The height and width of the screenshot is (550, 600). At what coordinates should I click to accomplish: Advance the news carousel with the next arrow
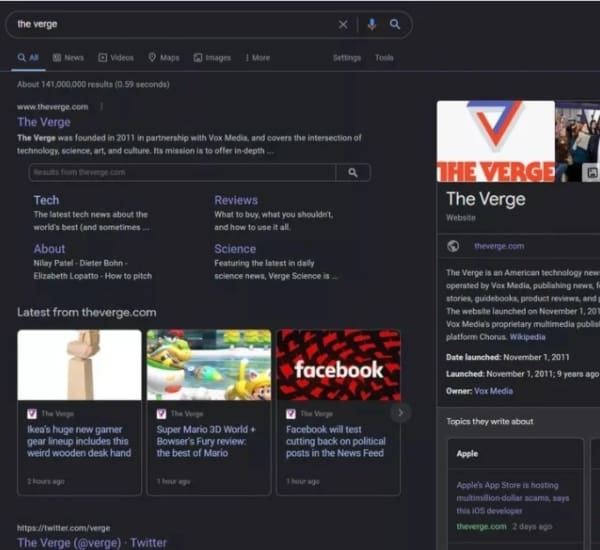pyautogui.click(x=400, y=413)
